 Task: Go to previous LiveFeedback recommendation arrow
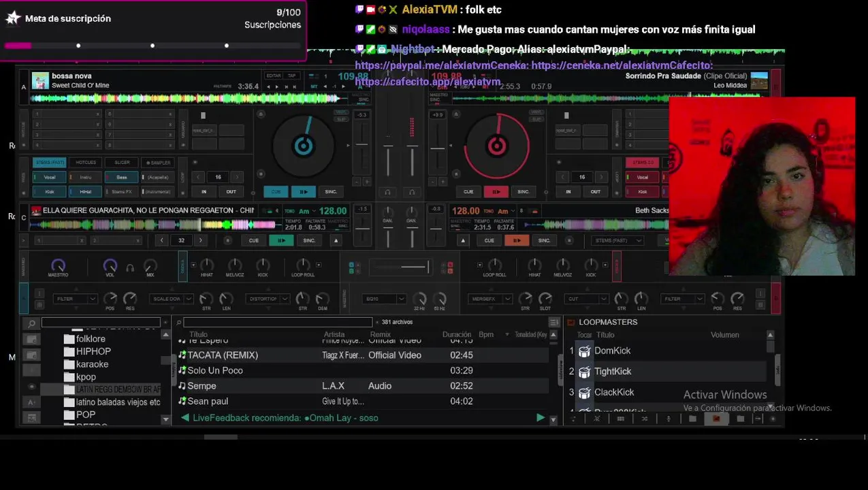click(x=184, y=418)
